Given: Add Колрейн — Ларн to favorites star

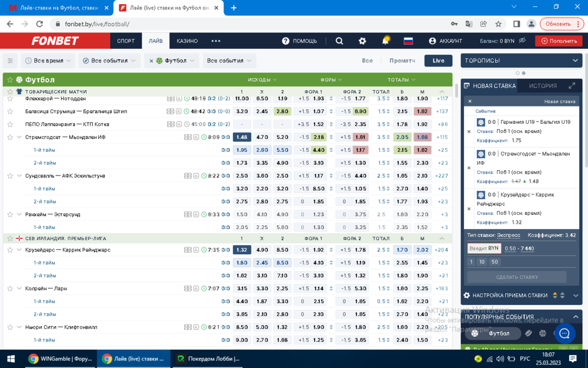Looking at the screenshot, I should tap(10, 289).
